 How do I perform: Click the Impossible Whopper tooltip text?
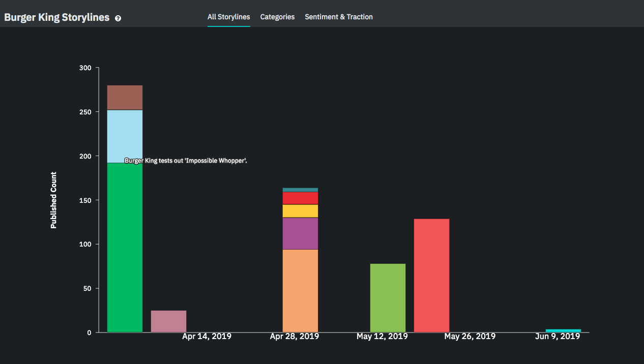pyautogui.click(x=186, y=161)
